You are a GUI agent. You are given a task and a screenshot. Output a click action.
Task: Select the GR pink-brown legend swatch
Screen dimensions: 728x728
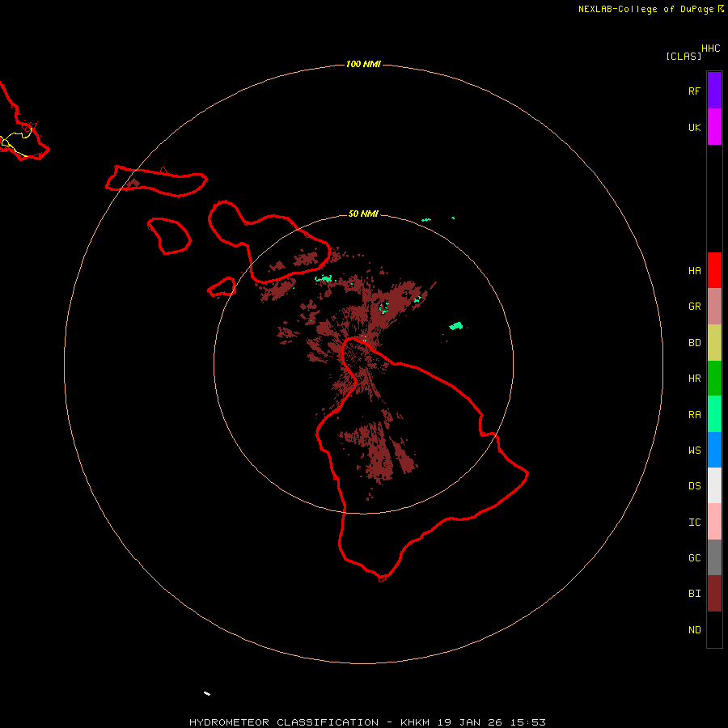click(x=714, y=307)
